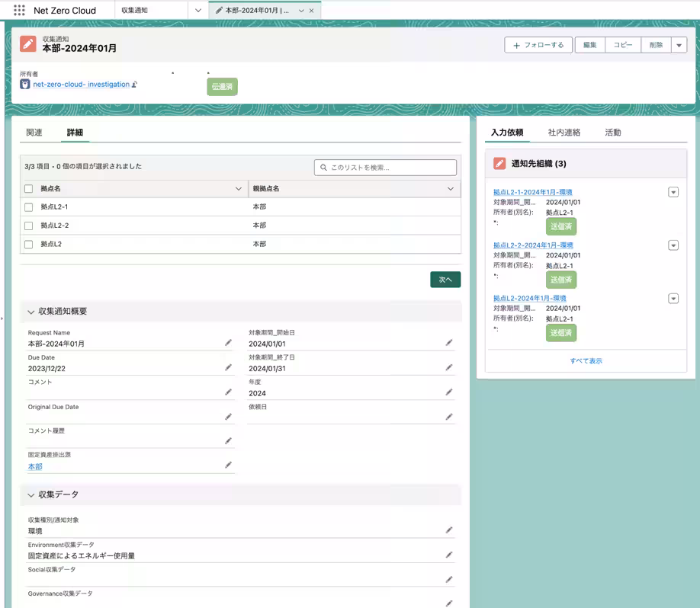Switch to the 社内連絡 tab
The height and width of the screenshot is (608, 700).
(564, 133)
